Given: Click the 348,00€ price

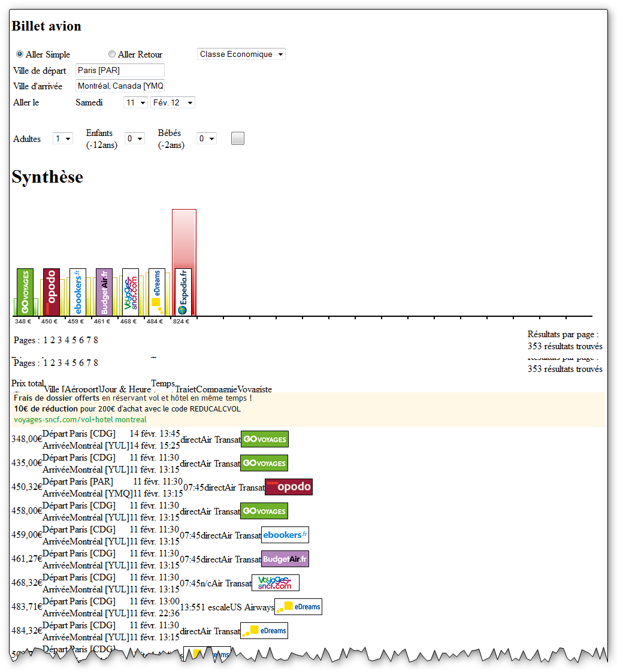Looking at the screenshot, I should click(26, 439).
